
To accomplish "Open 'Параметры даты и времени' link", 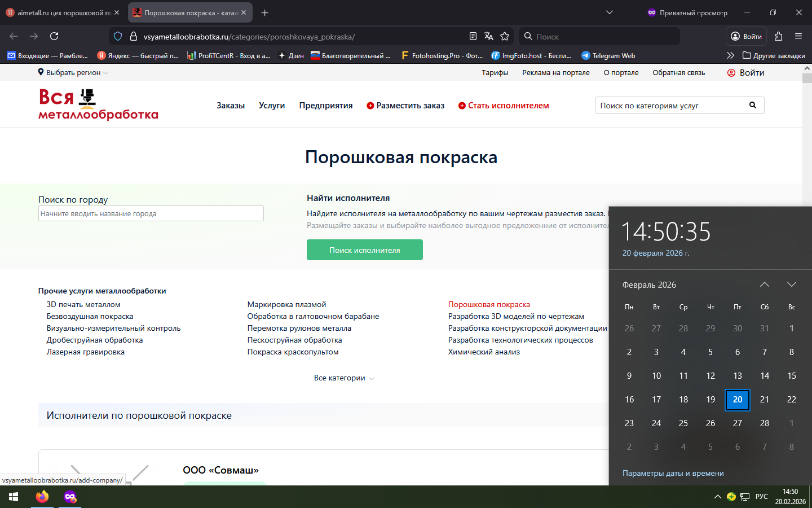I will [x=673, y=473].
